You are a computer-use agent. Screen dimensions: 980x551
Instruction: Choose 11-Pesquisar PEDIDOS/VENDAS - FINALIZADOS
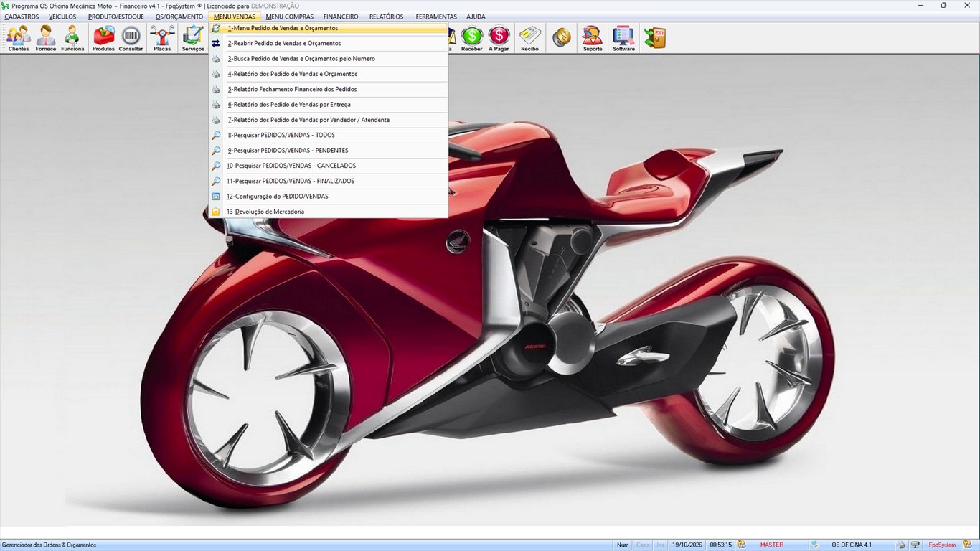(329, 182)
